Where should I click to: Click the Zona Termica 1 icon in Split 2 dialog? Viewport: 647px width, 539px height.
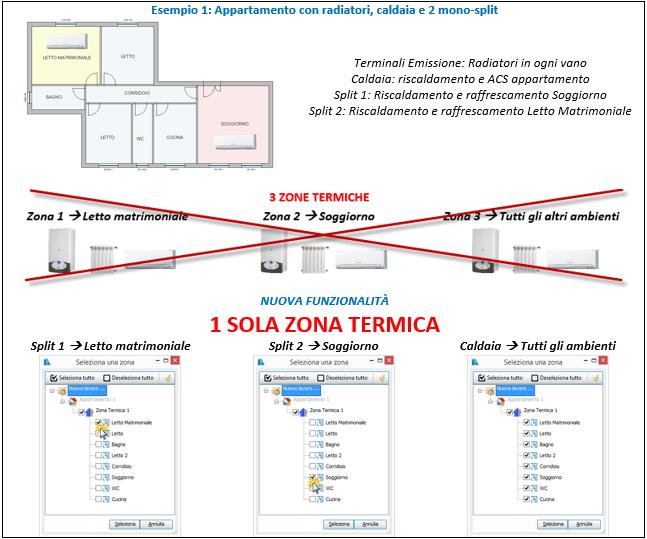click(300, 410)
